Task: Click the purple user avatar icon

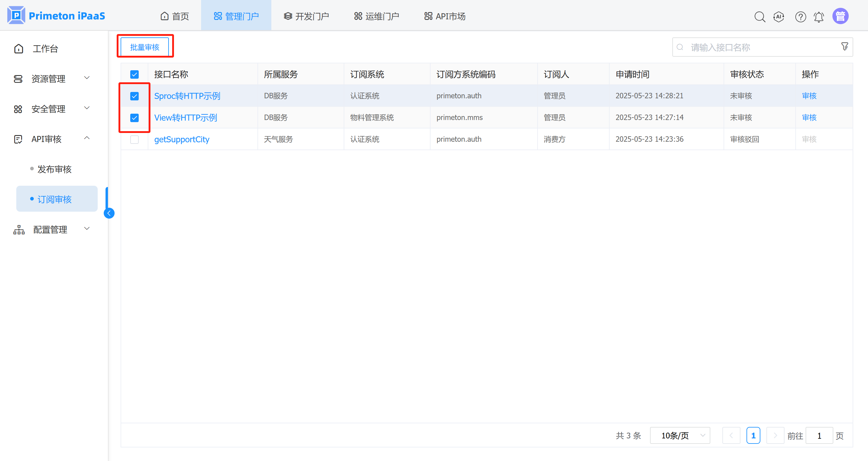Action: tap(840, 16)
